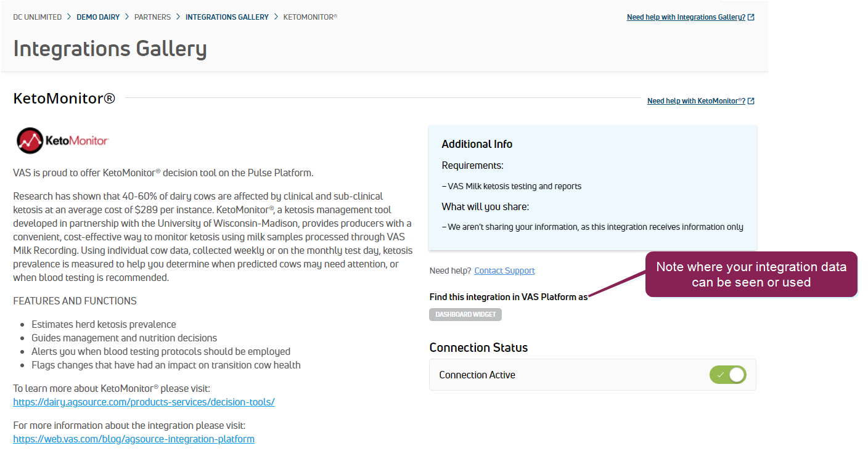Viewport: 868px width, 456px height.
Task: Open the web.vas.com agsource integration blog link
Action: [x=134, y=439]
